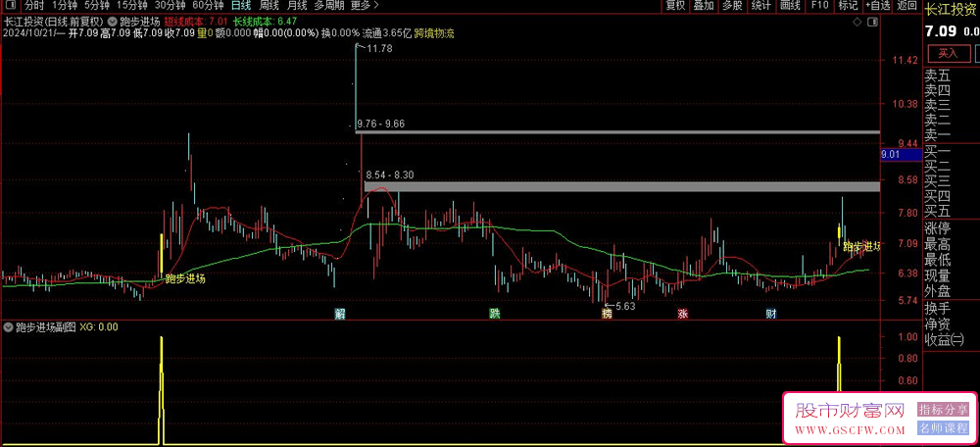Click the 跨境物流 sector label
Image resolution: width=980 pixels, height=447 pixels.
[x=434, y=33]
